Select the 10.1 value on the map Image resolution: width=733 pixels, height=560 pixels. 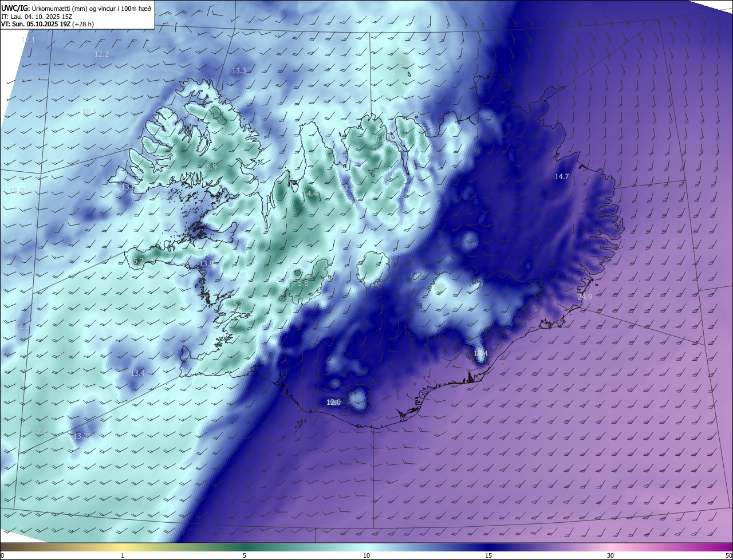(89, 112)
